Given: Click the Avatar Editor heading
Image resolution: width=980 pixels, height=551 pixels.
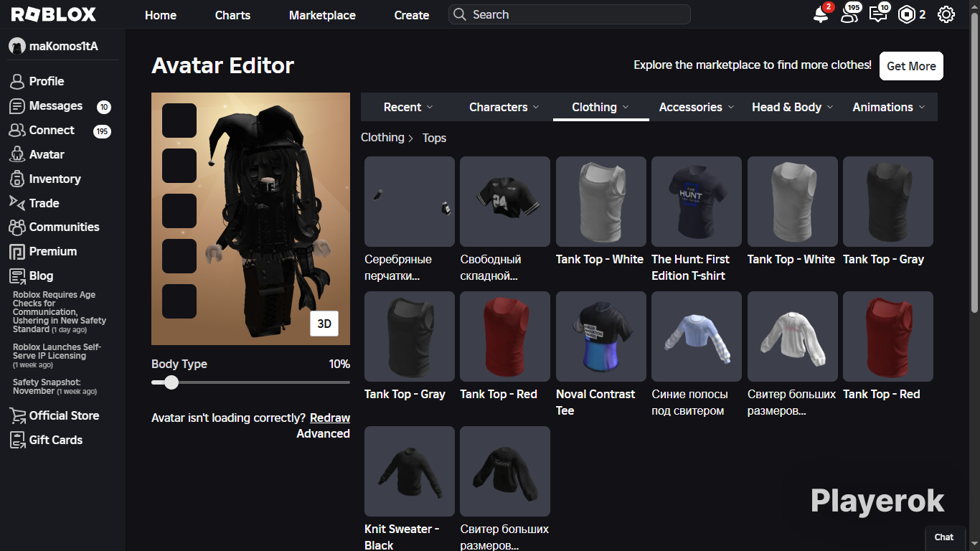Looking at the screenshot, I should pyautogui.click(x=223, y=65).
